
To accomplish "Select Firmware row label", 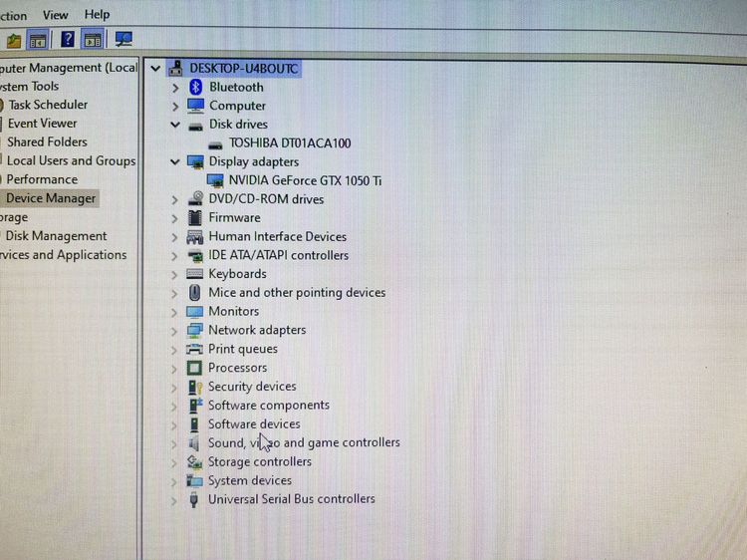I will pyautogui.click(x=234, y=218).
